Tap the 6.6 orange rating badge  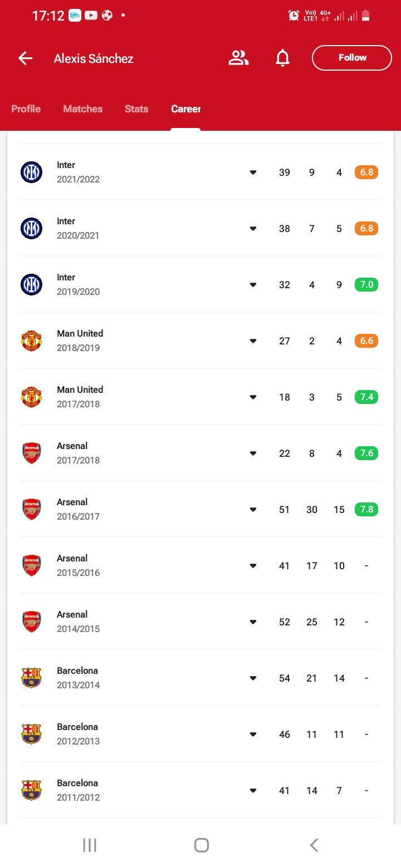point(366,341)
